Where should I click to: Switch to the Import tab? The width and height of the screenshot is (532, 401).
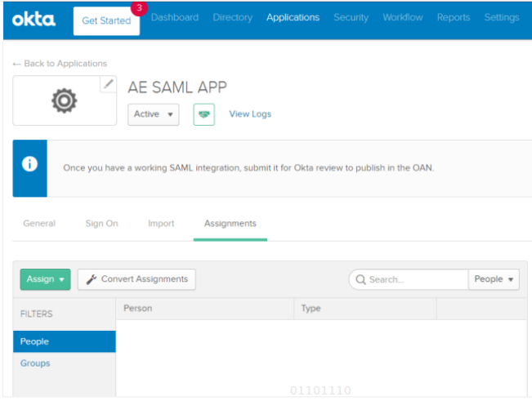[x=161, y=224]
